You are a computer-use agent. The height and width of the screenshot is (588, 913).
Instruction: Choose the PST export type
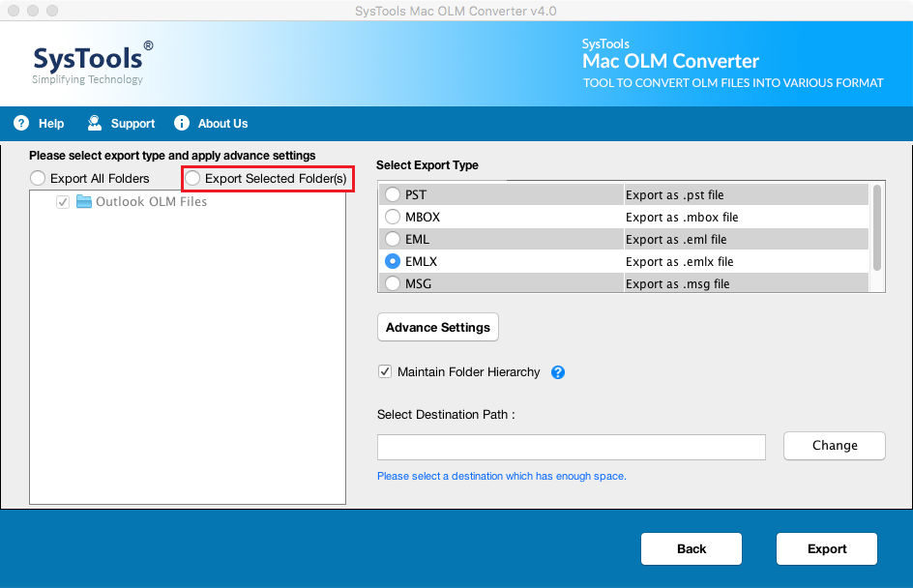(393, 194)
